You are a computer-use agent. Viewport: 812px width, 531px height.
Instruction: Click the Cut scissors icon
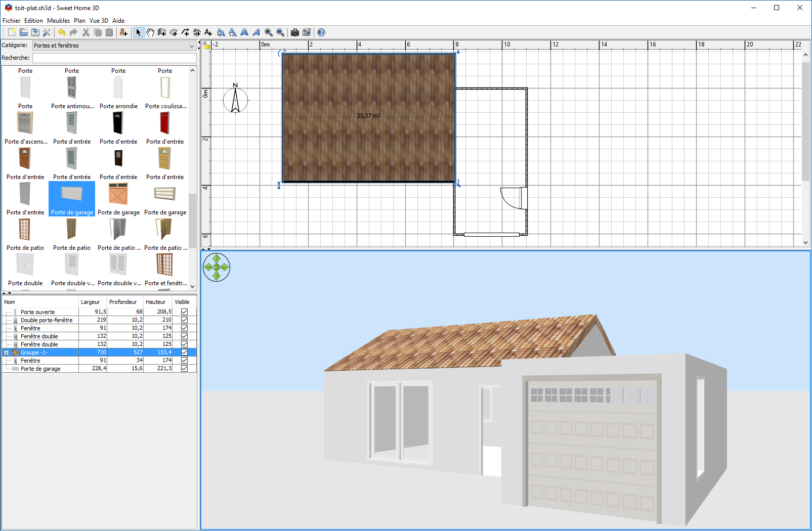pyautogui.click(x=86, y=32)
